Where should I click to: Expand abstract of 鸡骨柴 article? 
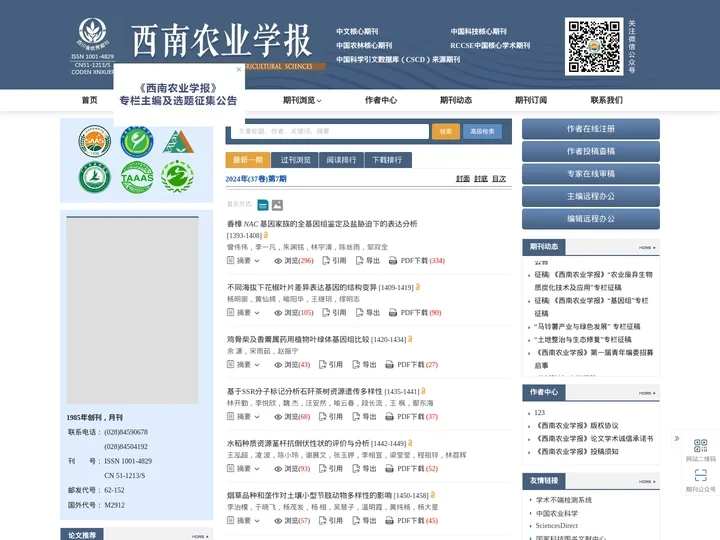pyautogui.click(x=243, y=365)
